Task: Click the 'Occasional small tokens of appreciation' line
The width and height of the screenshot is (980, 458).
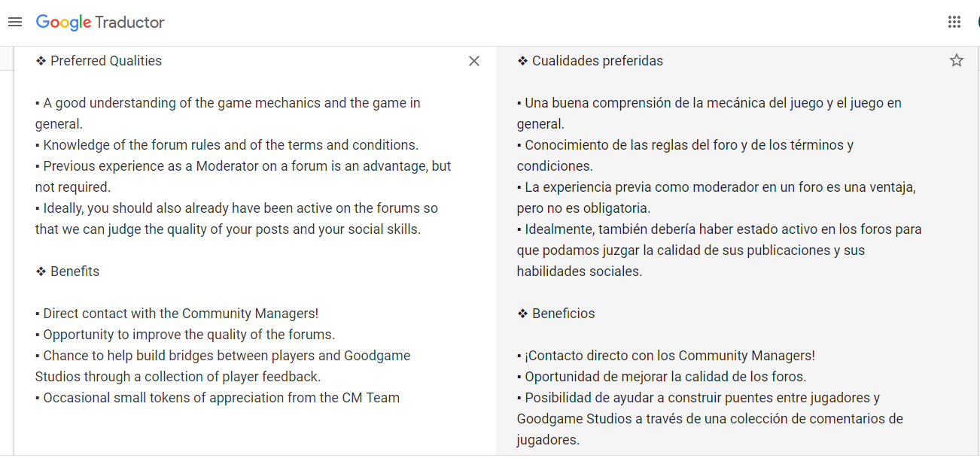Action: point(221,398)
